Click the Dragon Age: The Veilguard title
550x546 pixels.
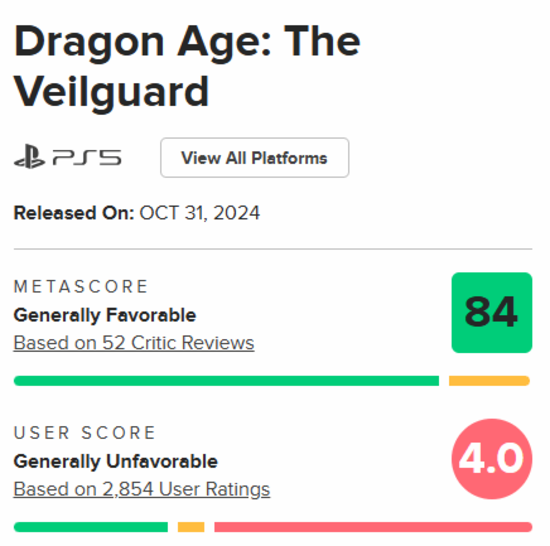187,67
